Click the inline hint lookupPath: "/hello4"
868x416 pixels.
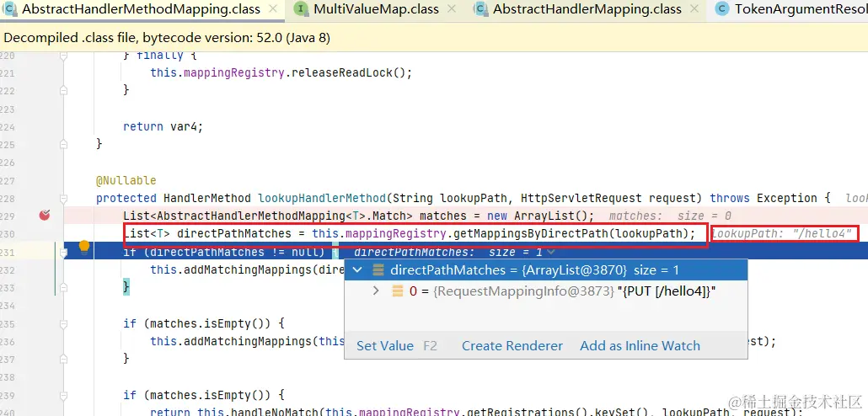[x=782, y=234]
